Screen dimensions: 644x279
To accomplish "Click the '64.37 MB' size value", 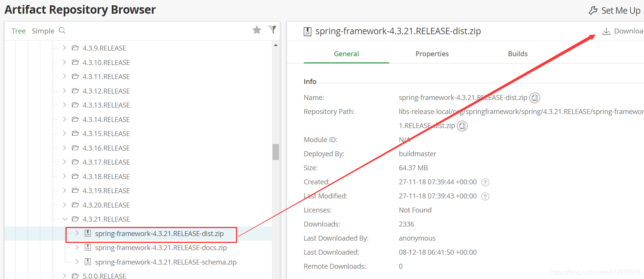I will coord(413,168).
